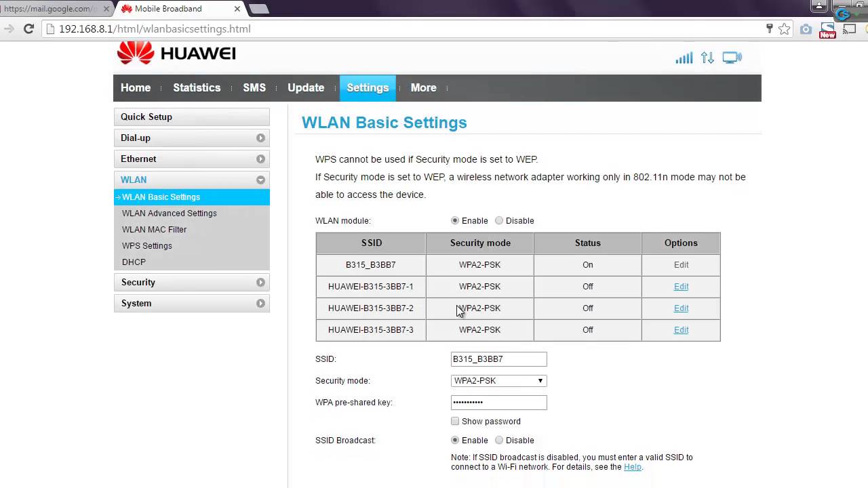The image size is (868, 488).
Task: Expand the Ethernet sidebar section
Action: [x=191, y=159]
